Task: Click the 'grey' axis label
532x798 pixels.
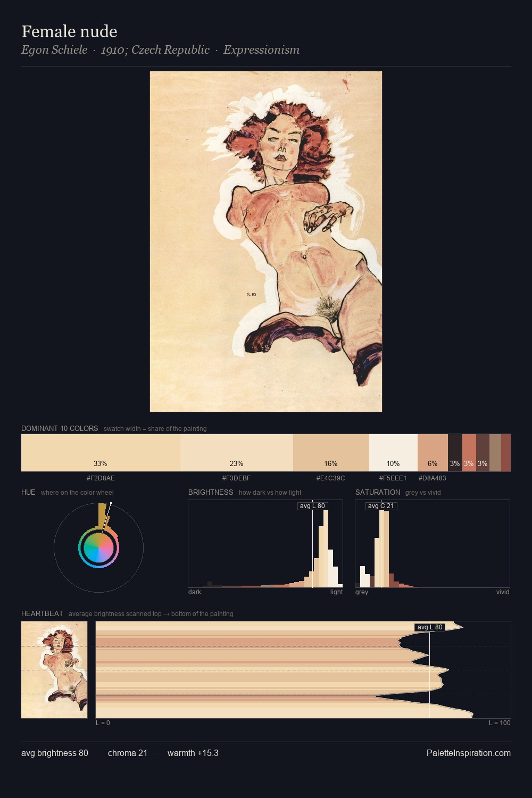Action: pyautogui.click(x=362, y=592)
